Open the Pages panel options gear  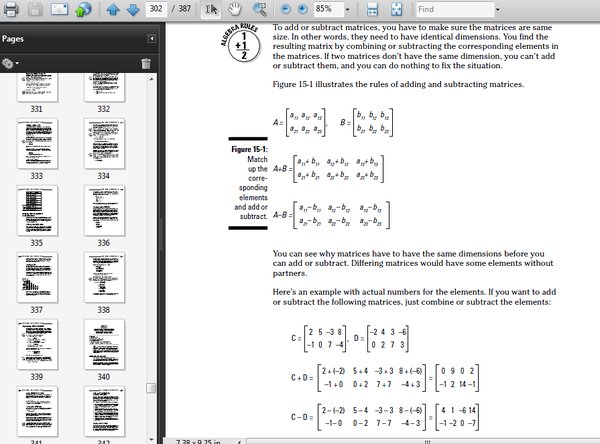[x=10, y=63]
